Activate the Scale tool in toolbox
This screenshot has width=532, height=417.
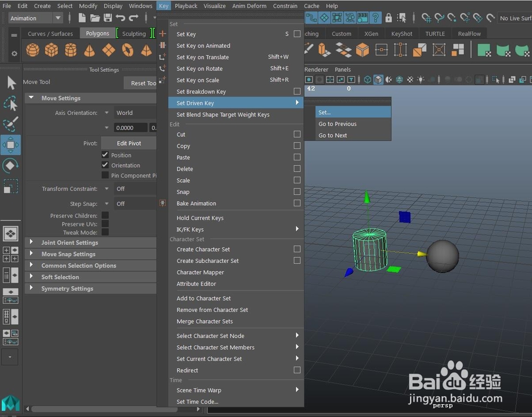11,186
